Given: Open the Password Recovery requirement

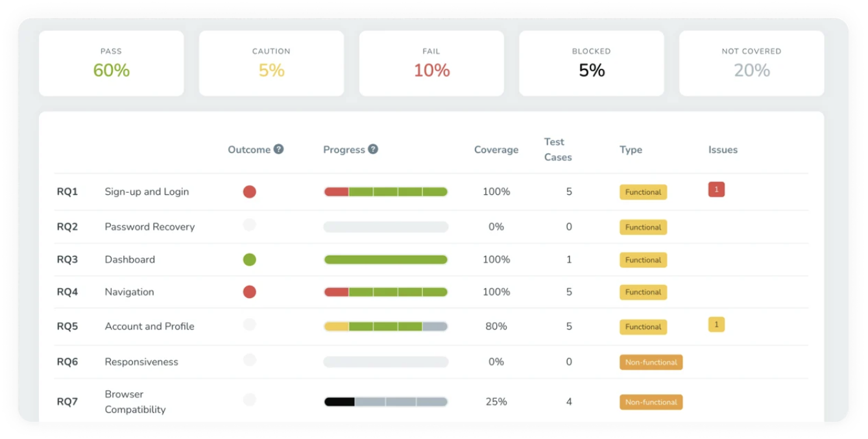Looking at the screenshot, I should click(x=149, y=227).
